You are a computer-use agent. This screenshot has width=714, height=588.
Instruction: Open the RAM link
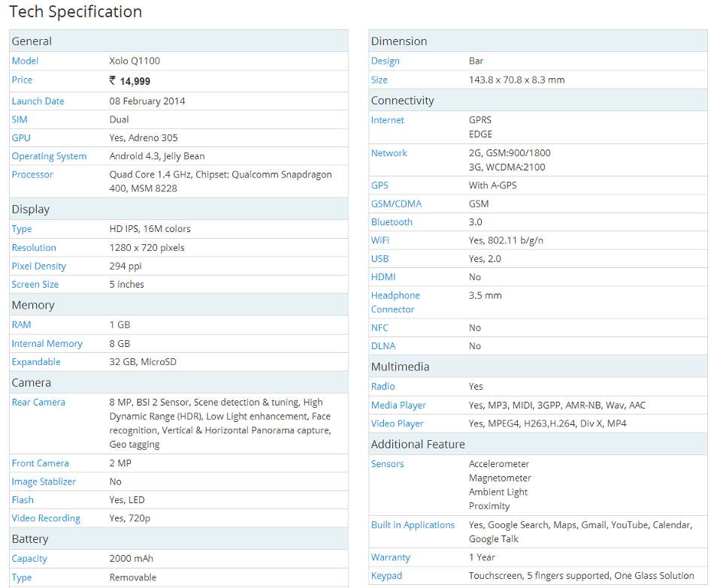pos(21,325)
